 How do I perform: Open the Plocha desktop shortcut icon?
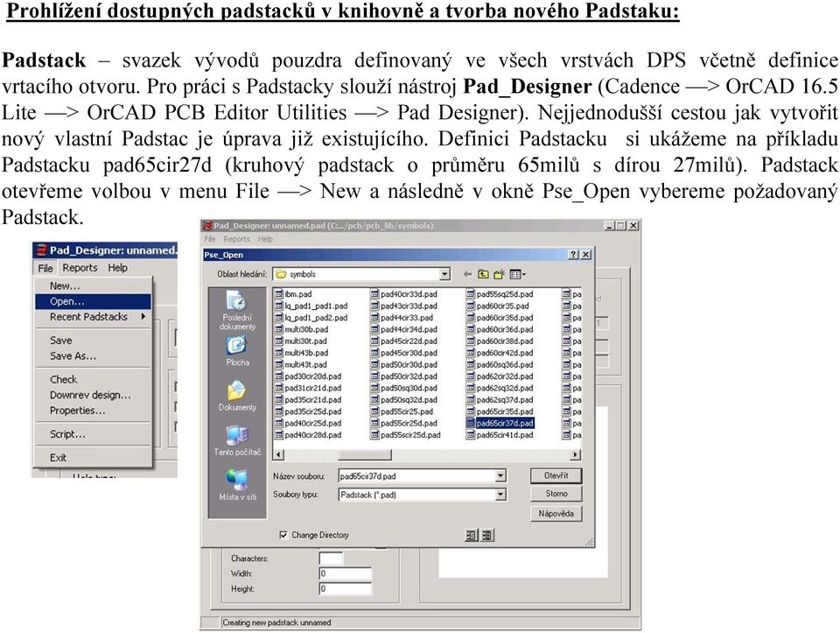click(x=236, y=346)
